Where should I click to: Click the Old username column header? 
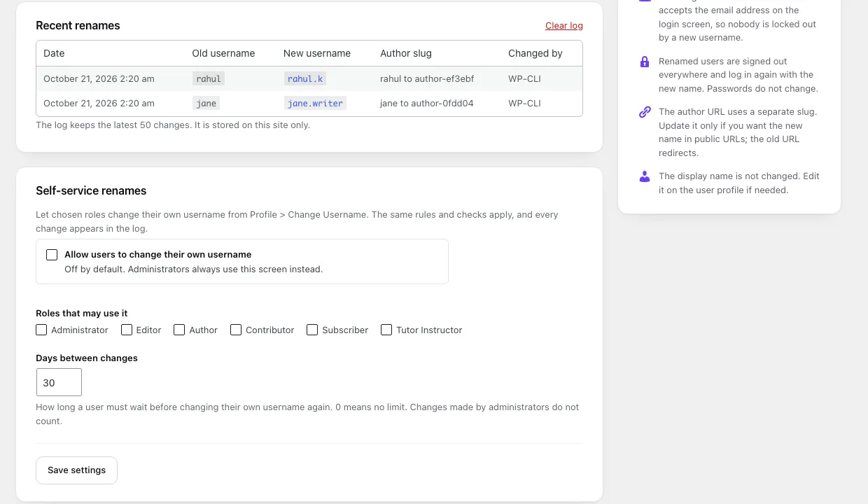[223, 53]
